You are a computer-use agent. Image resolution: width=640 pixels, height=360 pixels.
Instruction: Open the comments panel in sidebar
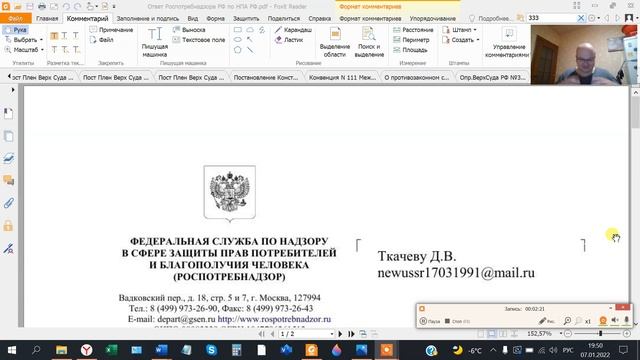(x=8, y=180)
